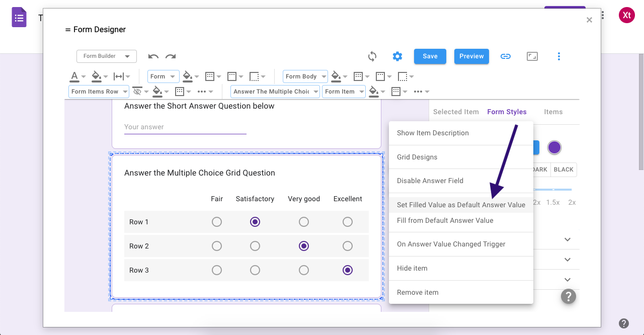
Task: Open dropdown arrow beside crossed-eye icon
Action: pyautogui.click(x=146, y=92)
